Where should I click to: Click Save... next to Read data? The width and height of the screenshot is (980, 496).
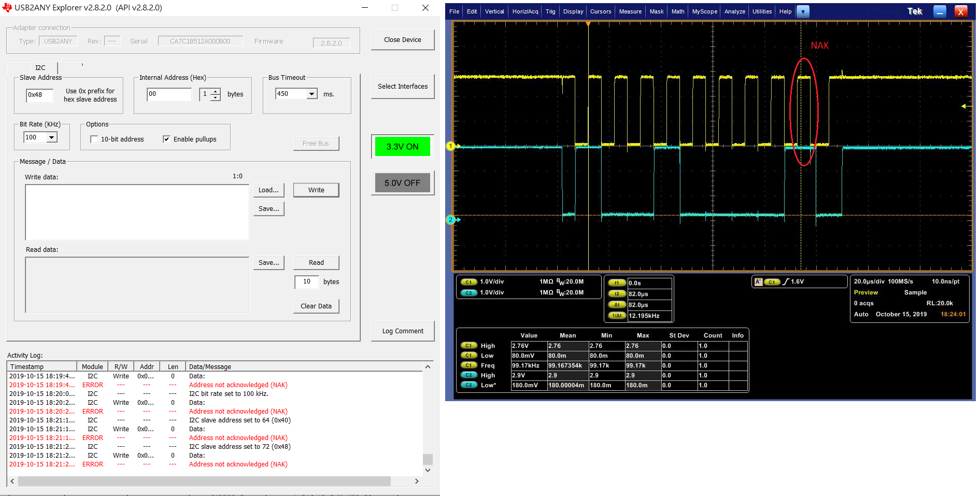tap(268, 263)
